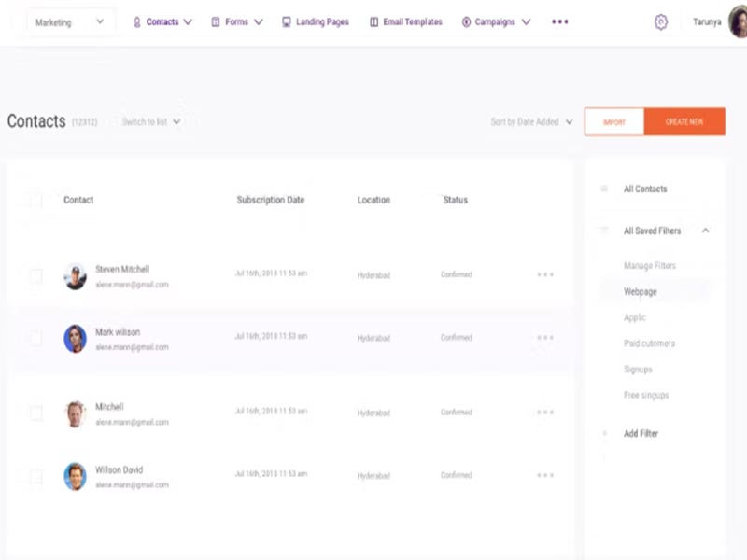Click the user profile avatar for Tarunya
Screen dimensions: 747x560
738,22
